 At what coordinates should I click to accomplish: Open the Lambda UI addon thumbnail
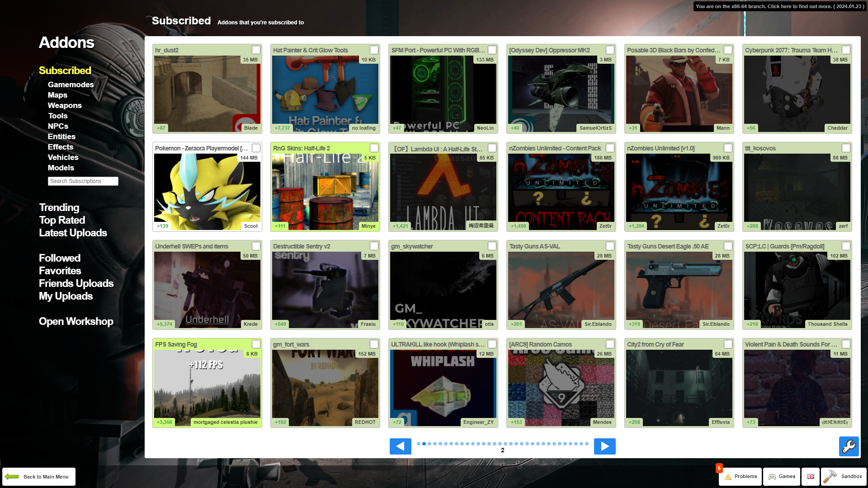click(443, 192)
